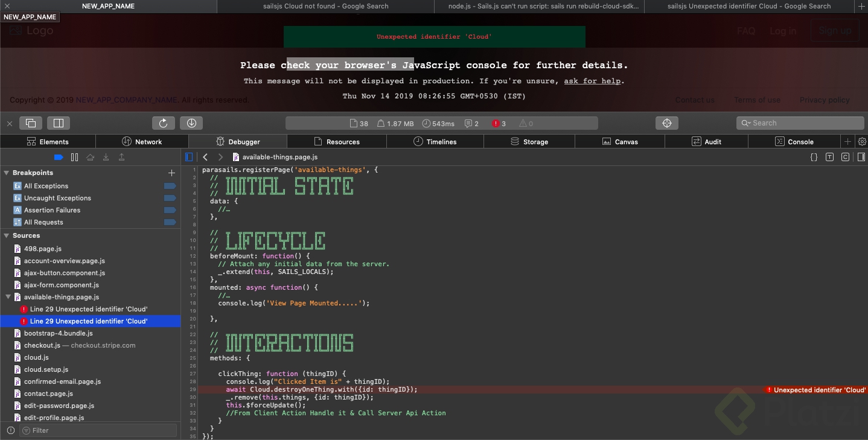Go back in source navigation history
The height and width of the screenshot is (440, 868).
pos(205,157)
